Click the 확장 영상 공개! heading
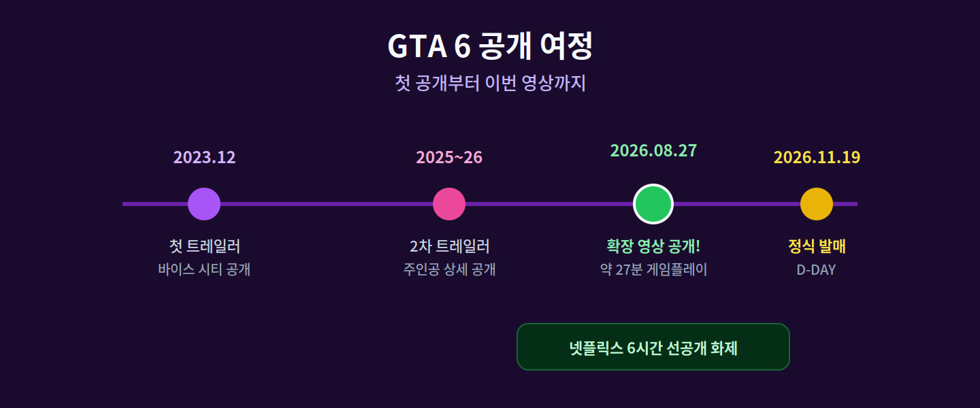The image size is (980, 408). coord(653,246)
